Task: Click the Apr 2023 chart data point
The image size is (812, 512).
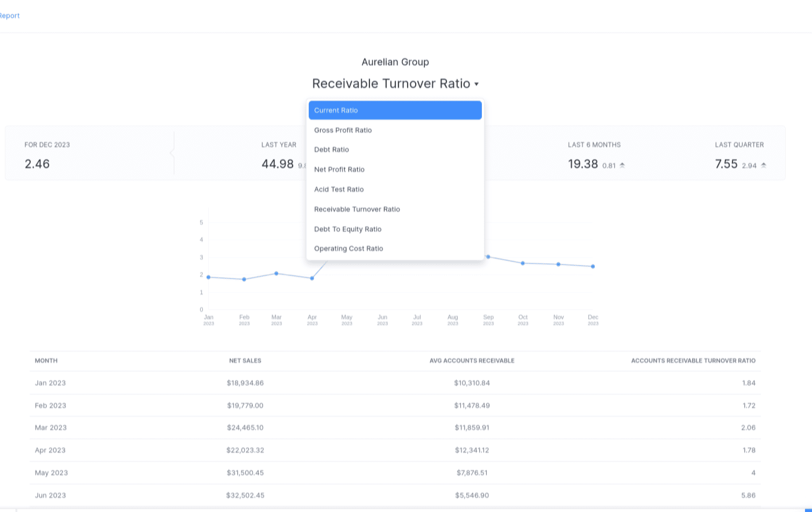Action: [x=312, y=278]
